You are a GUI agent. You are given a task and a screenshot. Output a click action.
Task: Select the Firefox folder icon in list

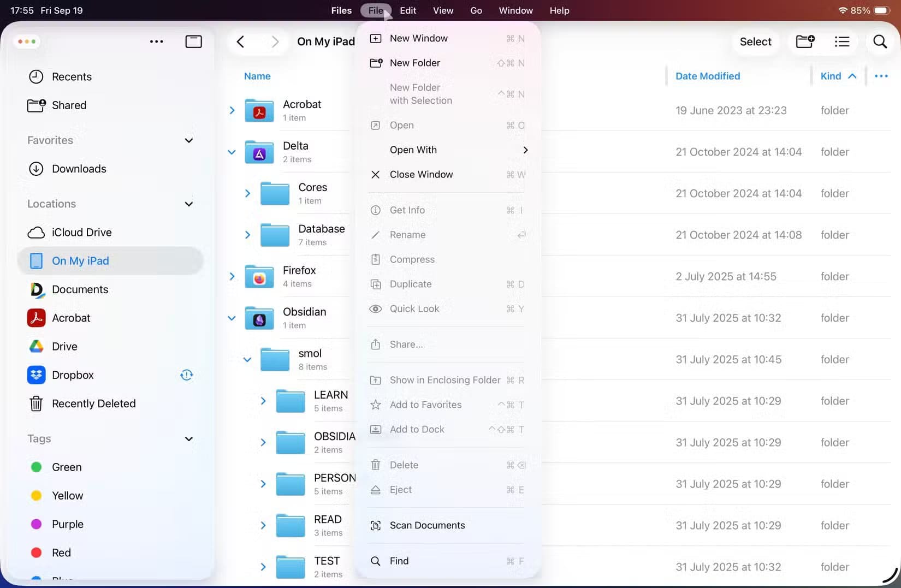259,277
